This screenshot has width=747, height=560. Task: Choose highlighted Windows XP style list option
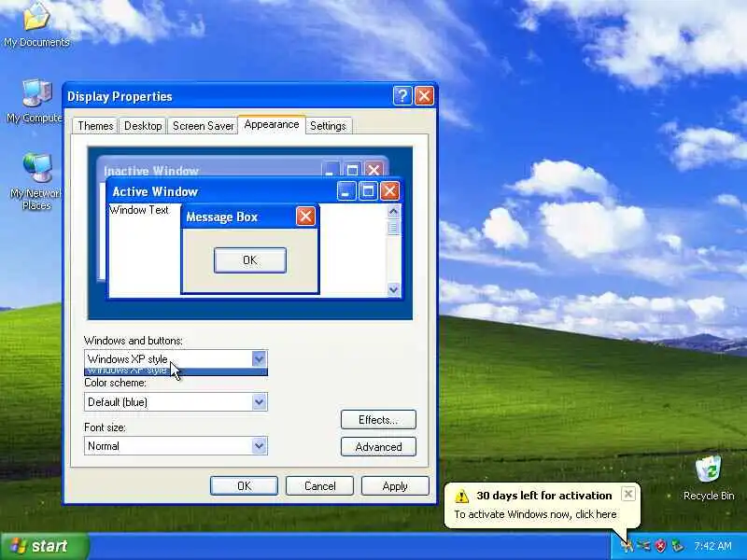[176, 371]
